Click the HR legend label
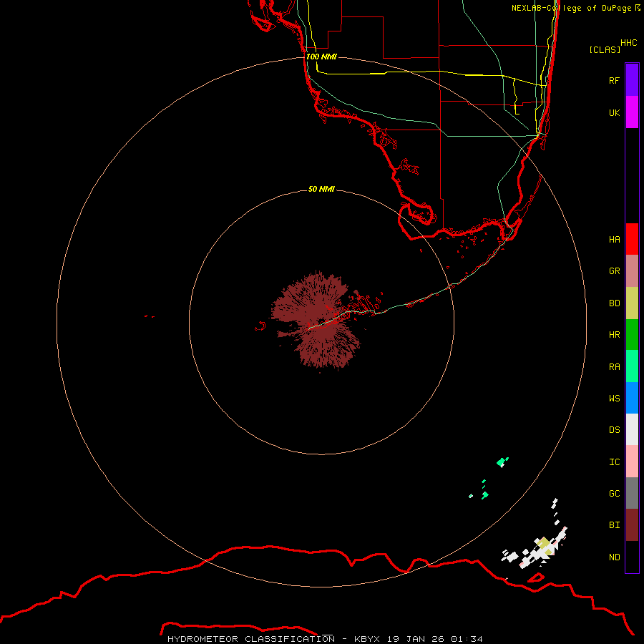The image size is (644, 644). (x=614, y=335)
